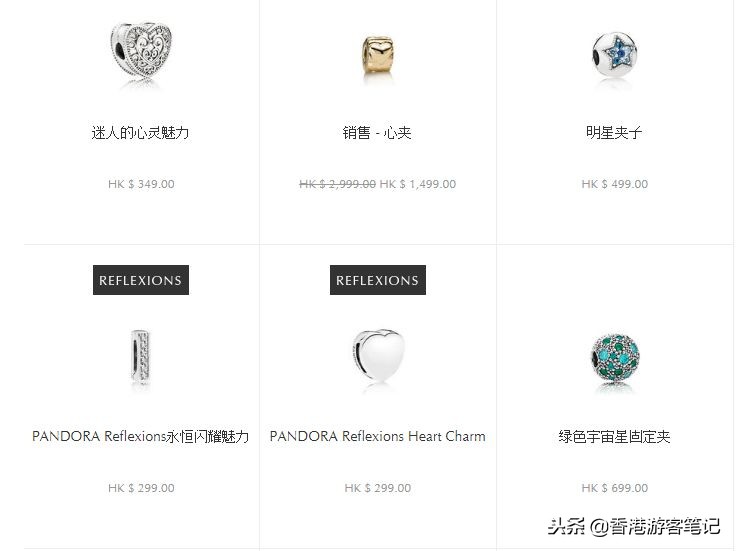
Task: Open the Reflexions sparkling bar charm image
Action: click(140, 356)
